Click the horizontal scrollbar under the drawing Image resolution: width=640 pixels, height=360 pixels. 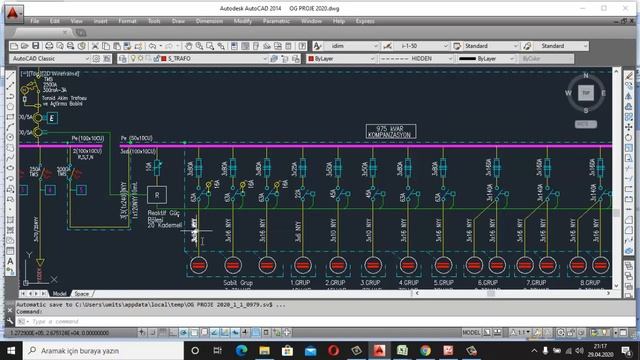(x=512, y=293)
